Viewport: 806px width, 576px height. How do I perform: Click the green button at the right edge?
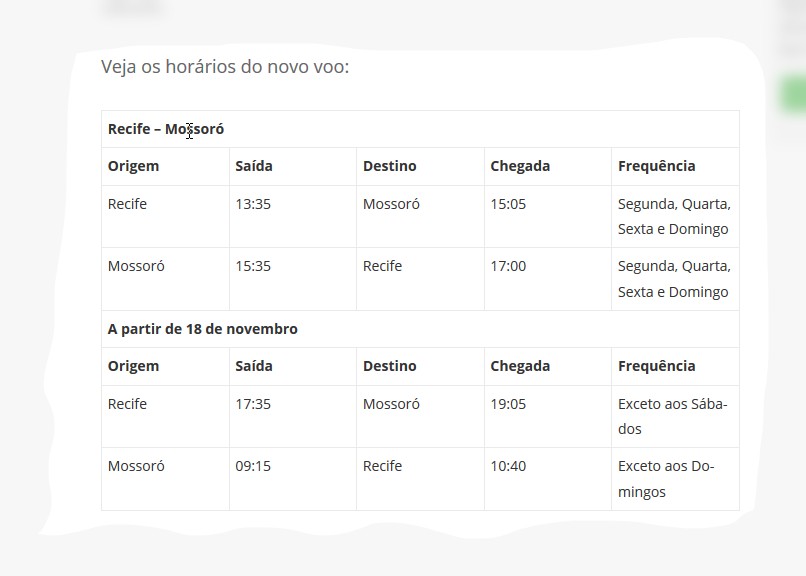tap(793, 96)
